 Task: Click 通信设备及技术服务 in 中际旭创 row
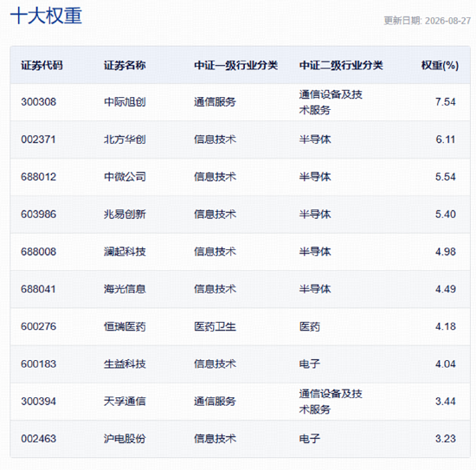[x=331, y=102]
